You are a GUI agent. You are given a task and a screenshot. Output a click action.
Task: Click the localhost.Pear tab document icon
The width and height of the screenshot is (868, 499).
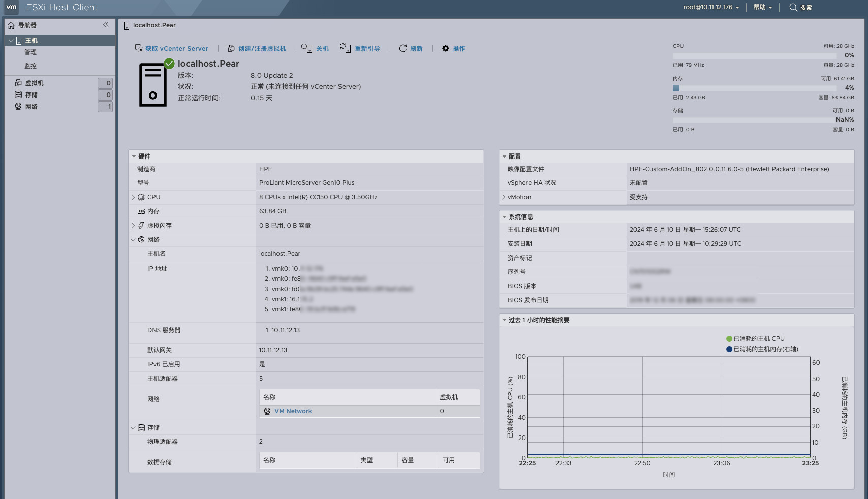tap(127, 25)
